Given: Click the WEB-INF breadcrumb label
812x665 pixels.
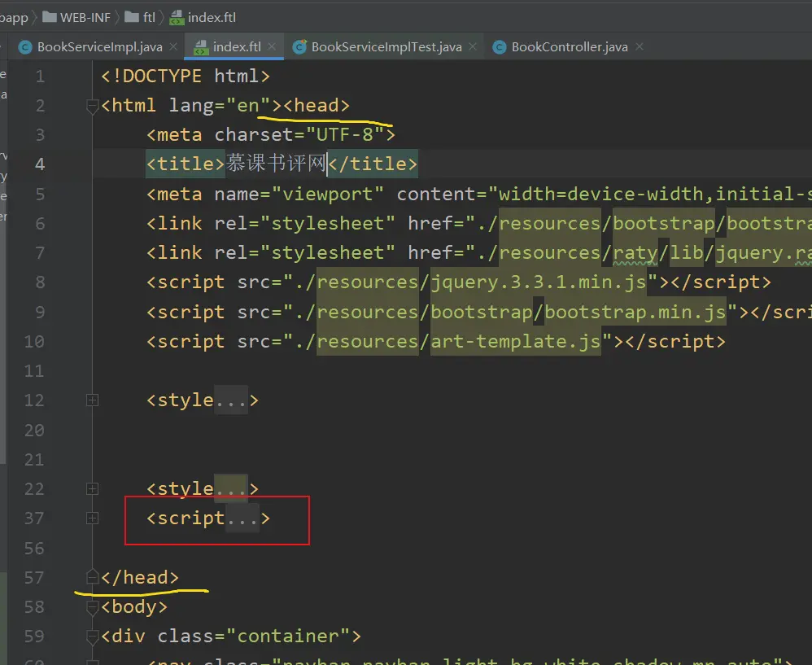Looking at the screenshot, I should click(x=85, y=17).
